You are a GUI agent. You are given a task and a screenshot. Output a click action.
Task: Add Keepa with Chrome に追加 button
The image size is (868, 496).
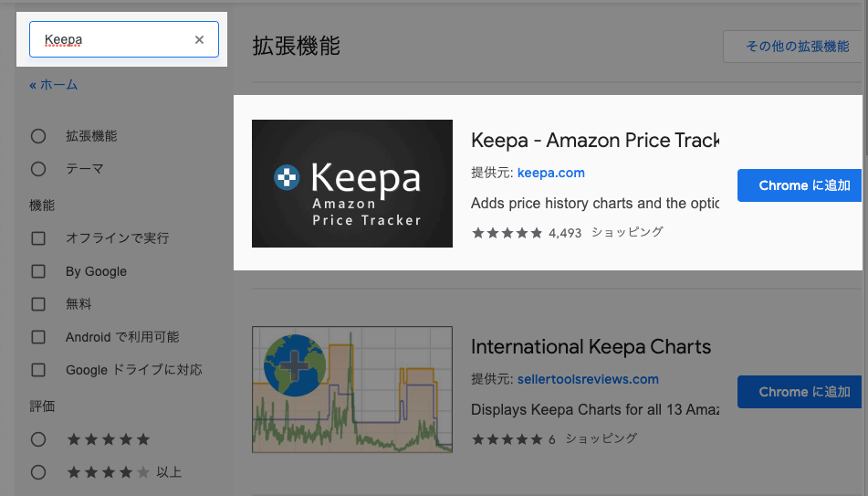(x=800, y=185)
